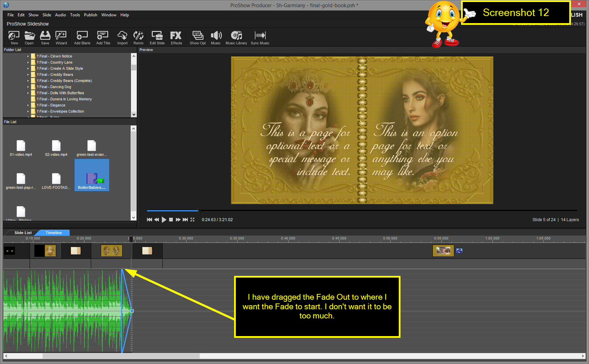
Task: Expand Final - Create A Slide Style folder
Action: tap(28, 69)
